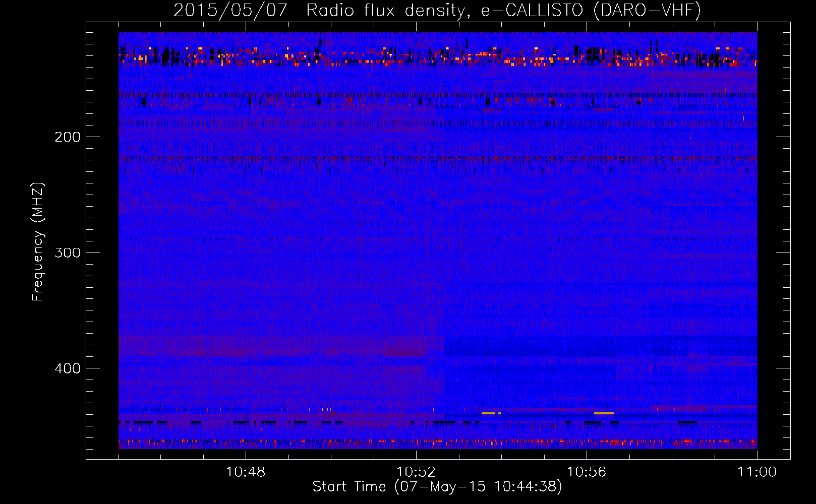Click the 11:00 time tick label
Screen dimensions: 816x504
pyautogui.click(x=757, y=472)
